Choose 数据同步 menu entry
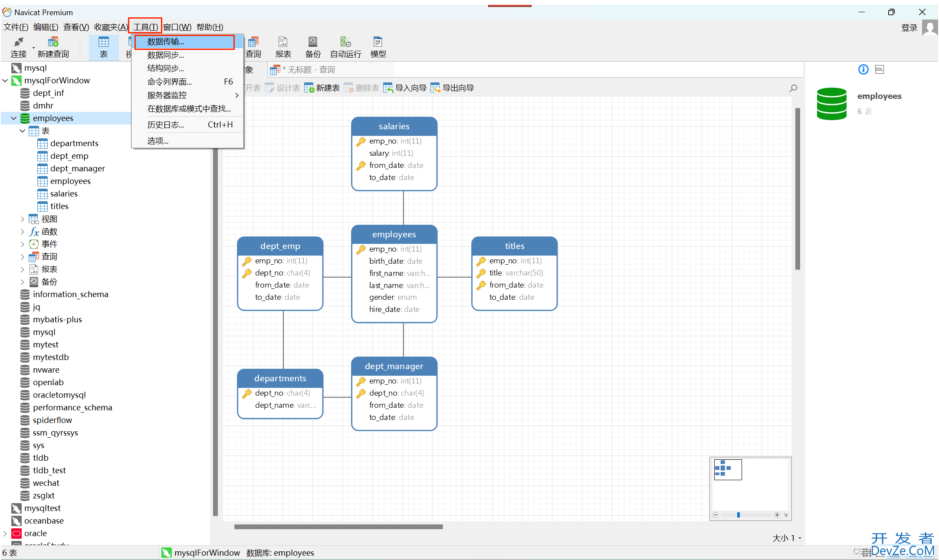The width and height of the screenshot is (939, 560). [187, 55]
